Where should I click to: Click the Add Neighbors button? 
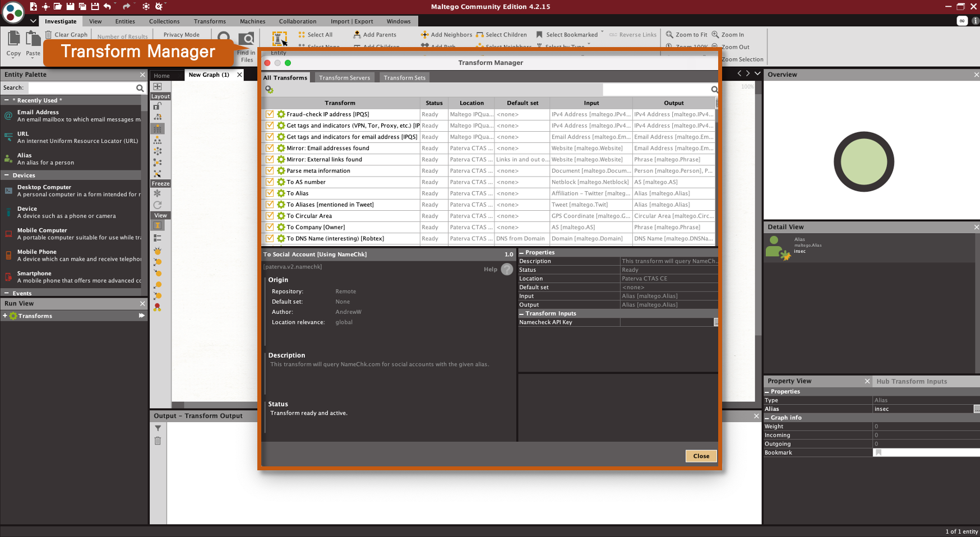[446, 35]
